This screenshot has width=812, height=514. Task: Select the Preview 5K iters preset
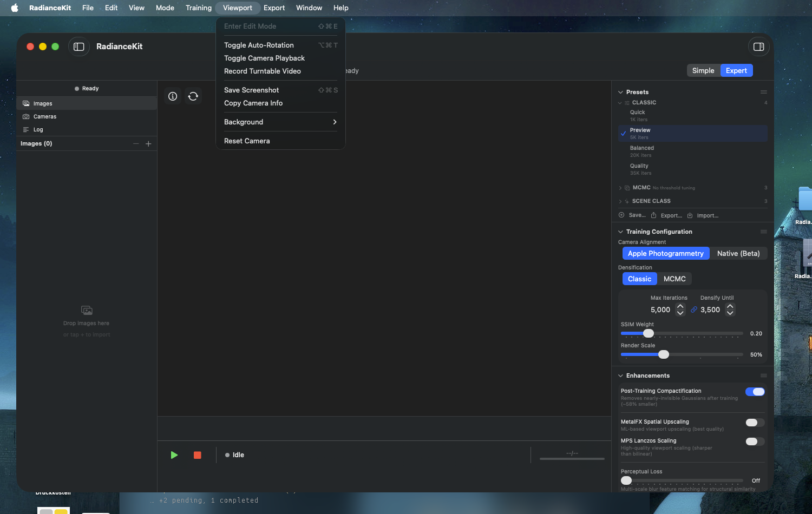[x=693, y=134]
